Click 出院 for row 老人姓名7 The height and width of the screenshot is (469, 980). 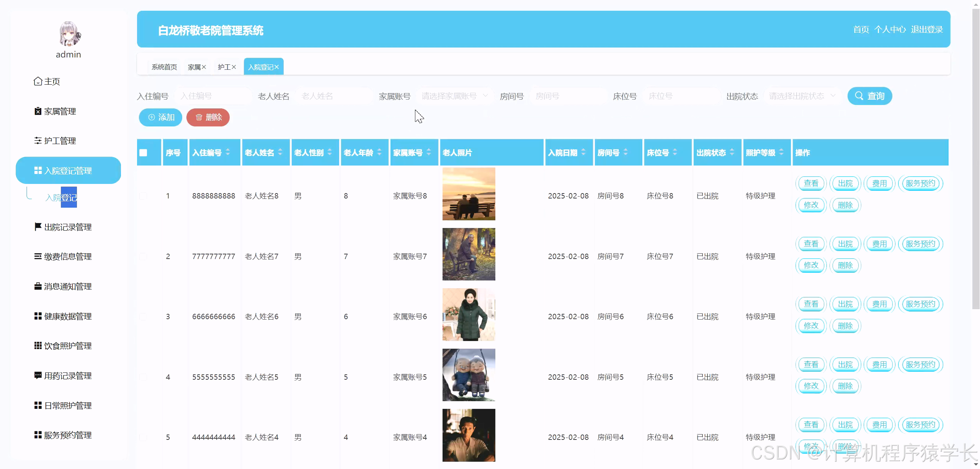(x=845, y=244)
